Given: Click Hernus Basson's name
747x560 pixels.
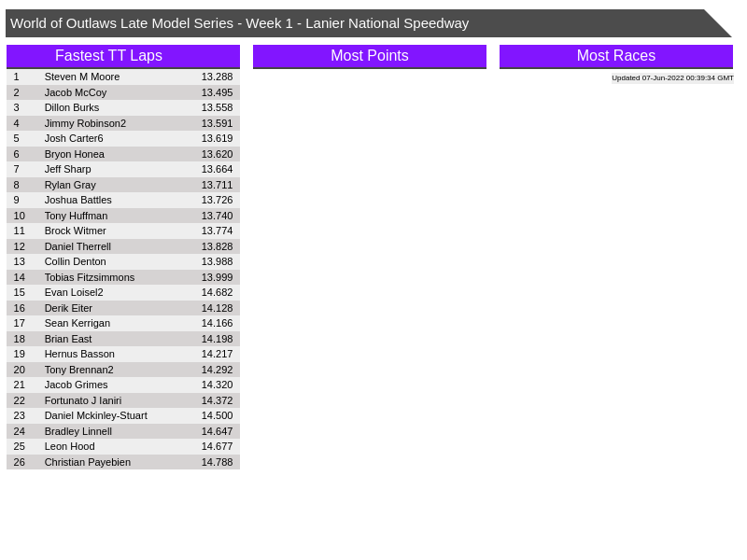Looking at the screenshot, I should pyautogui.click(x=79, y=354).
